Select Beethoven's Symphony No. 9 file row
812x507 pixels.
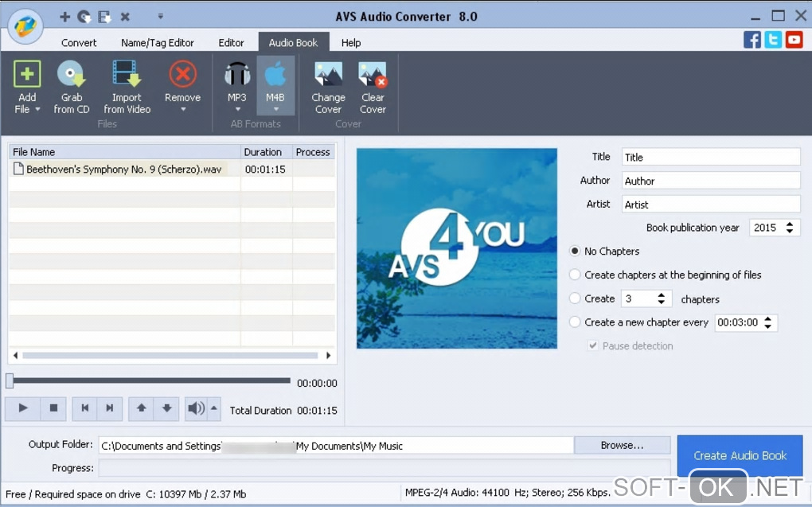coord(172,169)
